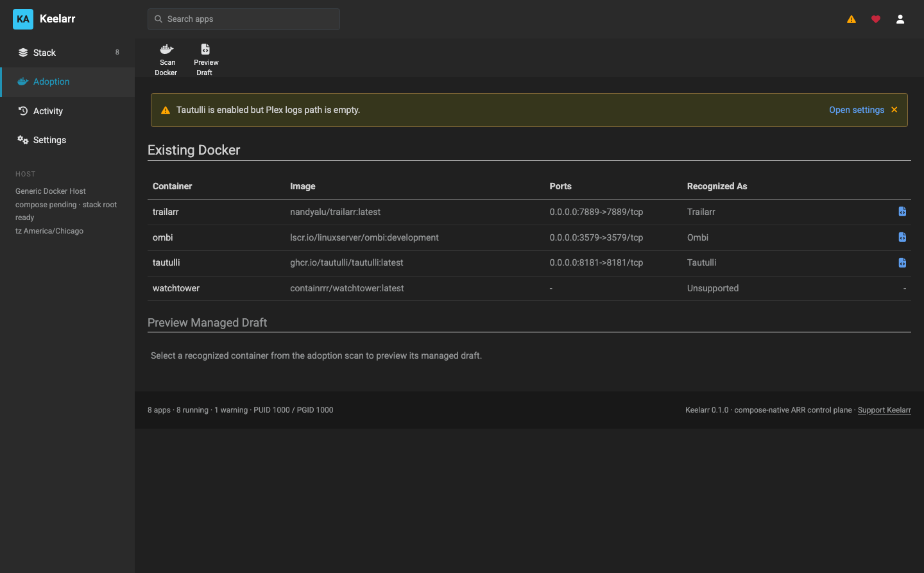Select the tautulli container name
Image resolution: width=924 pixels, height=573 pixels.
pyautogui.click(x=166, y=262)
